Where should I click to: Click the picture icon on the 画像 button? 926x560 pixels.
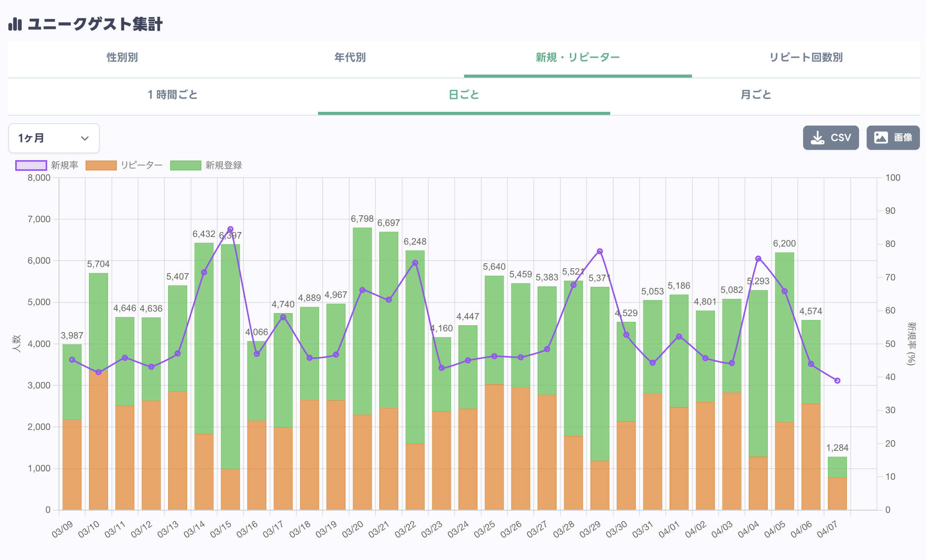[881, 138]
